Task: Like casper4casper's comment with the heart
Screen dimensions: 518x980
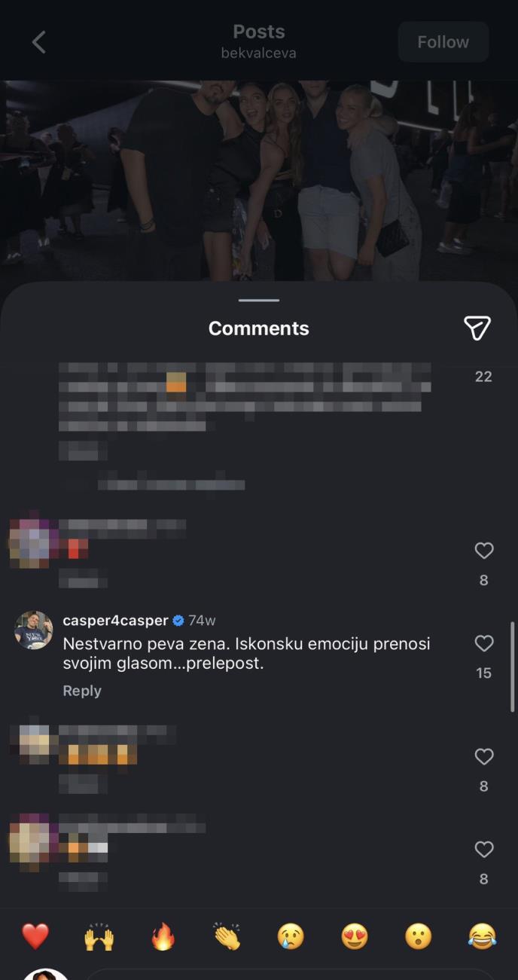Action: click(483, 643)
